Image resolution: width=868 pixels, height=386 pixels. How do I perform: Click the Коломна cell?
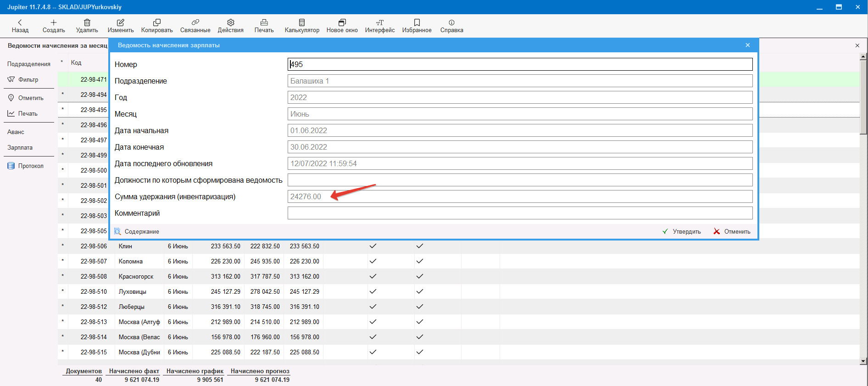(x=131, y=261)
